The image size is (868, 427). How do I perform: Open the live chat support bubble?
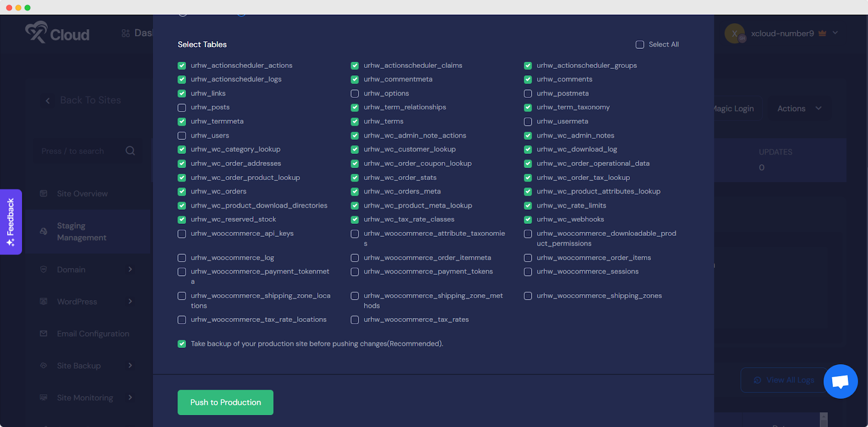coord(840,381)
